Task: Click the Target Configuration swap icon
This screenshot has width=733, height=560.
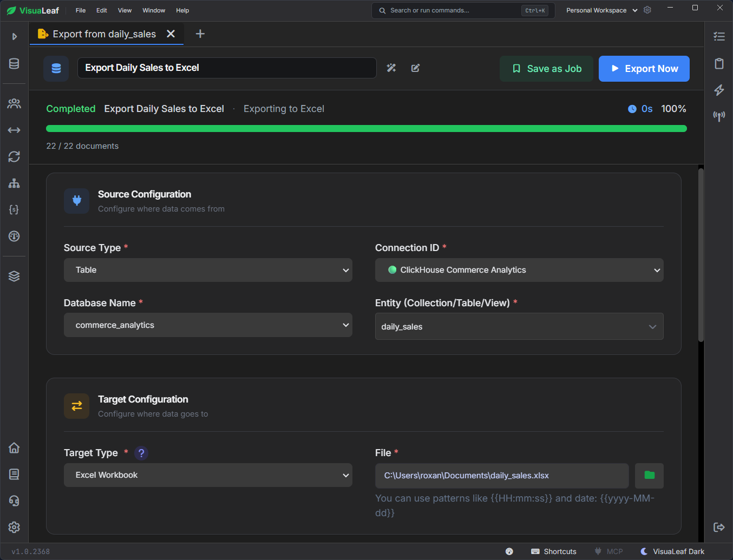Action: (76, 406)
